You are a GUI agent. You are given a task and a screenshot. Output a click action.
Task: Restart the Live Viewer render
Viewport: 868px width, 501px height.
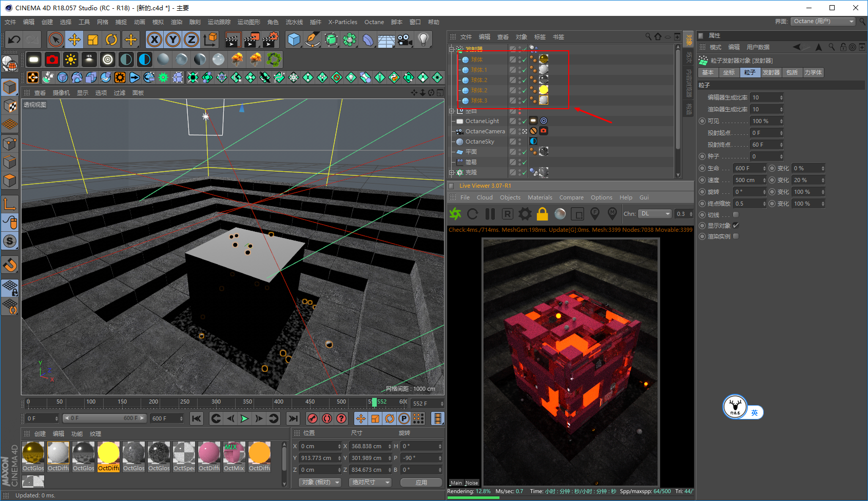pyautogui.click(x=473, y=214)
